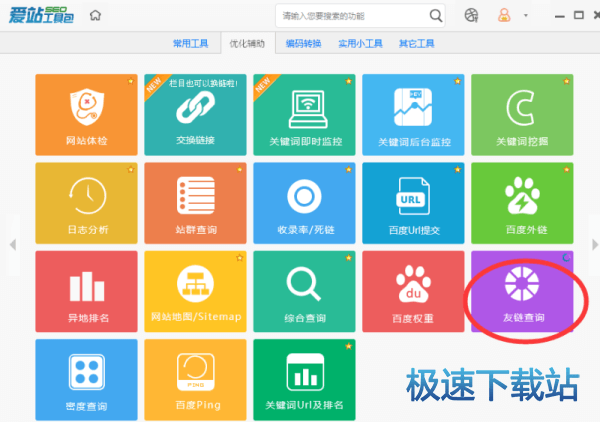Toggle favorite star on 网站地图/Sitemap tile
This screenshot has width=600, height=422.
click(240, 258)
